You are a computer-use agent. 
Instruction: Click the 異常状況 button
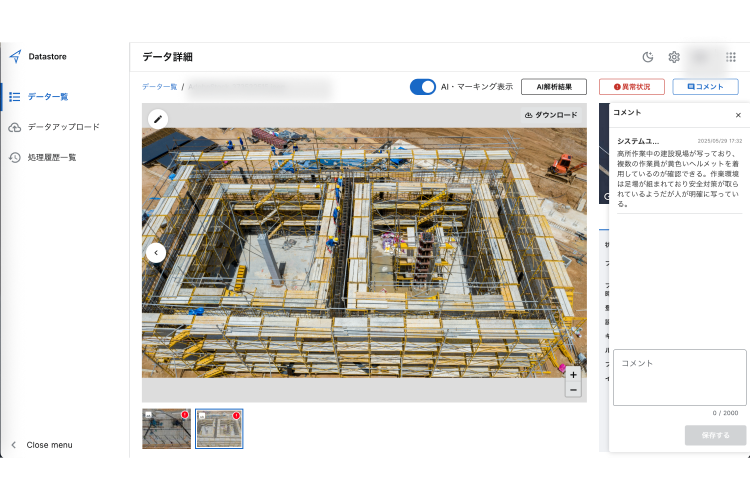click(632, 87)
